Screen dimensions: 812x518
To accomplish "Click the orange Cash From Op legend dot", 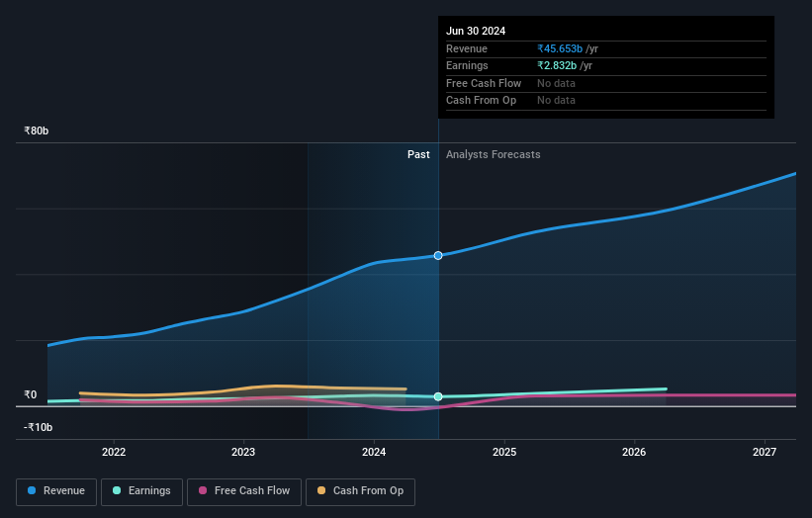I will 321,490.
